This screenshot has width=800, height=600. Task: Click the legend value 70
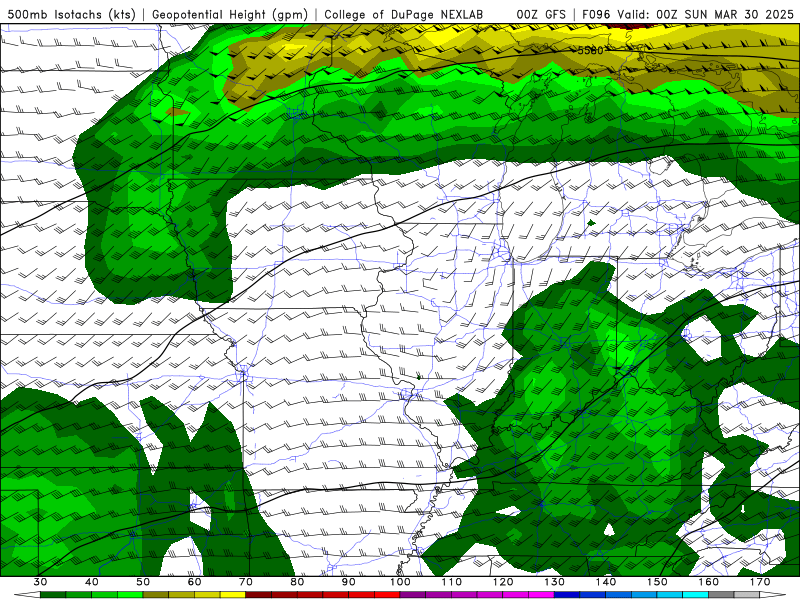point(246,582)
